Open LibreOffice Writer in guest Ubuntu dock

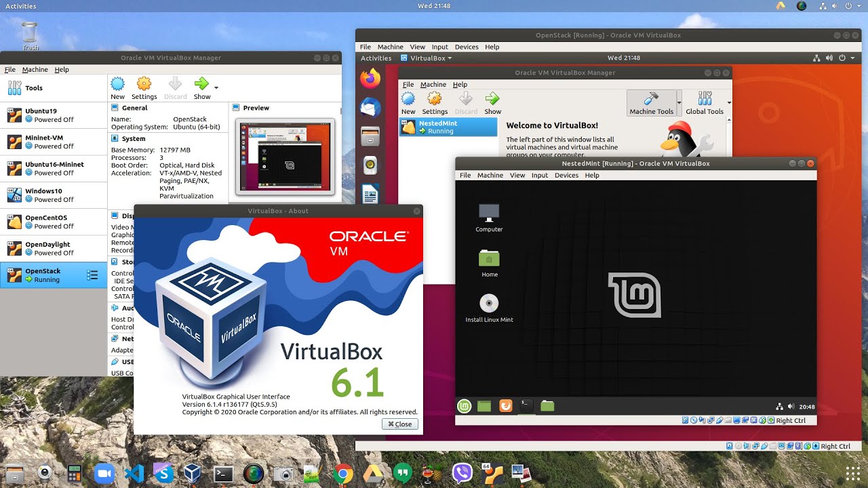(370, 195)
